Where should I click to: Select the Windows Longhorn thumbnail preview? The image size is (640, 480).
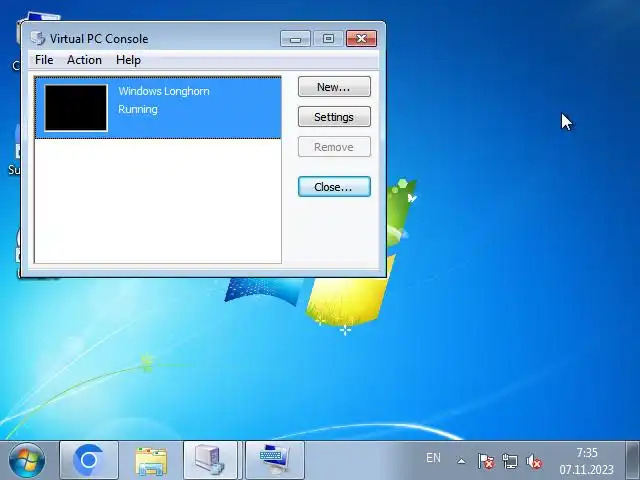pyautogui.click(x=76, y=108)
